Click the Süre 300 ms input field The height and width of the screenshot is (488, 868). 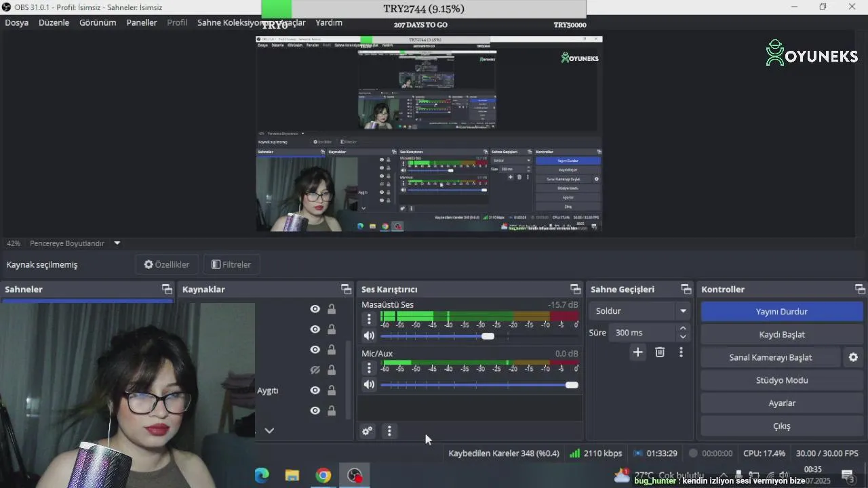pyautogui.click(x=642, y=333)
